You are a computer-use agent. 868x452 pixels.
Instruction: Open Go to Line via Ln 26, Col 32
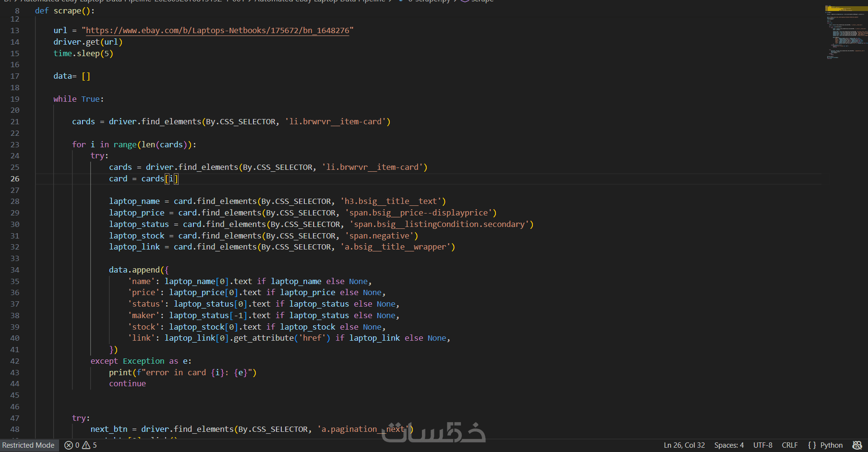point(684,445)
